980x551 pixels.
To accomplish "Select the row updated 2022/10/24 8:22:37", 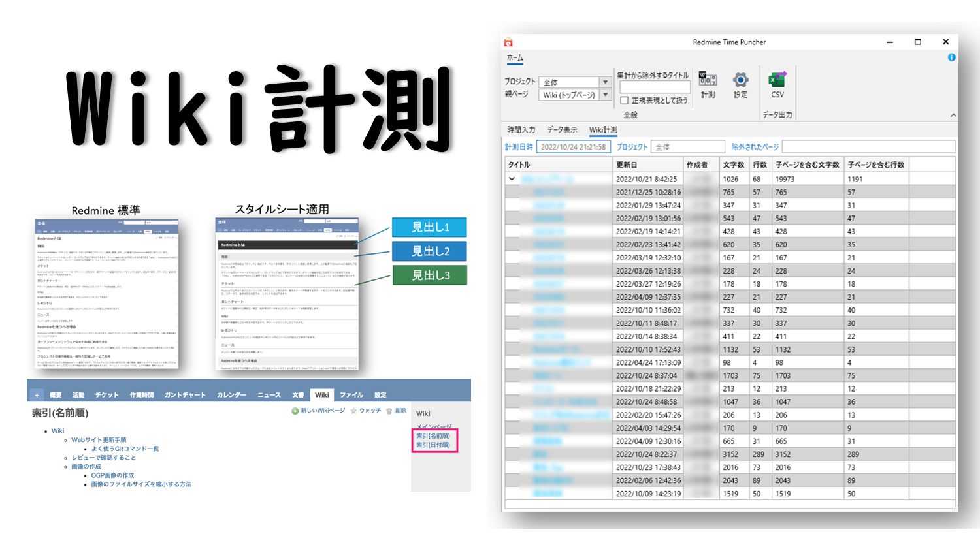I will coord(730,454).
